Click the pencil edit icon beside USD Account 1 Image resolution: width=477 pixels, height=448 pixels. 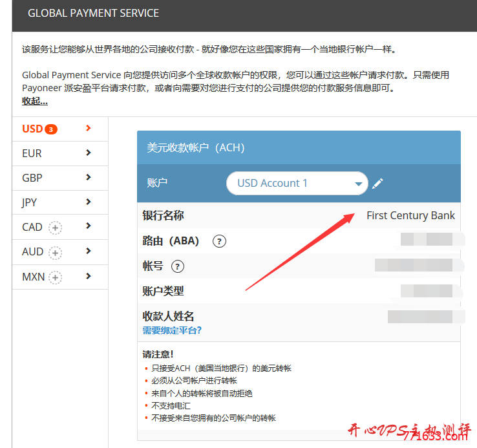(377, 184)
